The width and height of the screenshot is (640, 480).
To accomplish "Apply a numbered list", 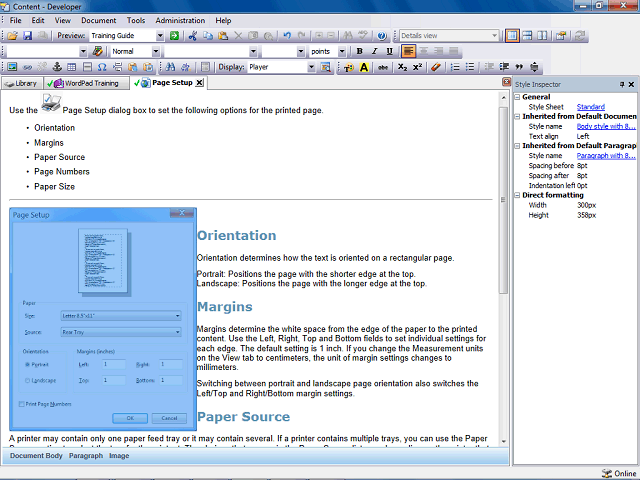I will coord(455,67).
